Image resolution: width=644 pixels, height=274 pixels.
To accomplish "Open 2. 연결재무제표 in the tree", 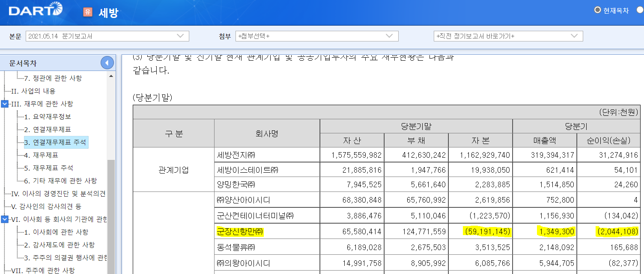I will (x=48, y=130).
